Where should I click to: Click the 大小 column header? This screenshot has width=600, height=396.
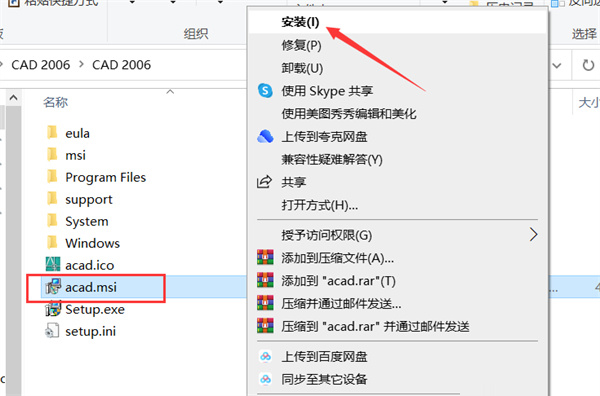pyautogui.click(x=589, y=103)
